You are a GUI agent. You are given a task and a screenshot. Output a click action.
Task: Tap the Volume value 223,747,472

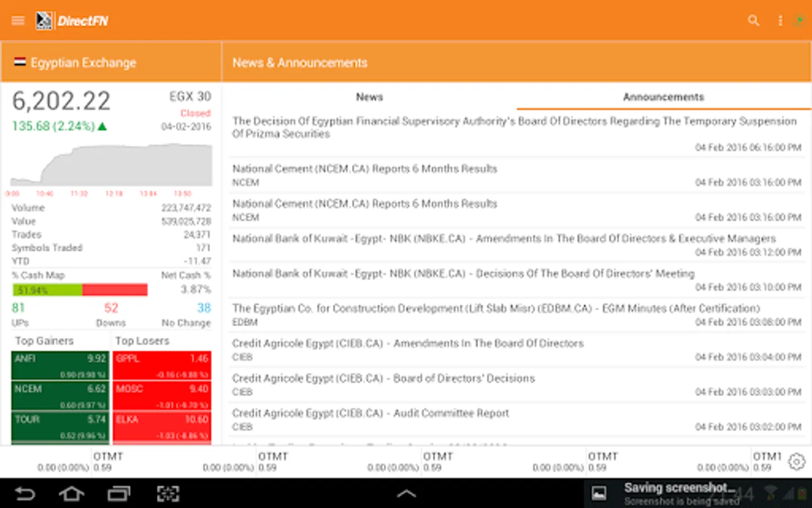coord(186,208)
